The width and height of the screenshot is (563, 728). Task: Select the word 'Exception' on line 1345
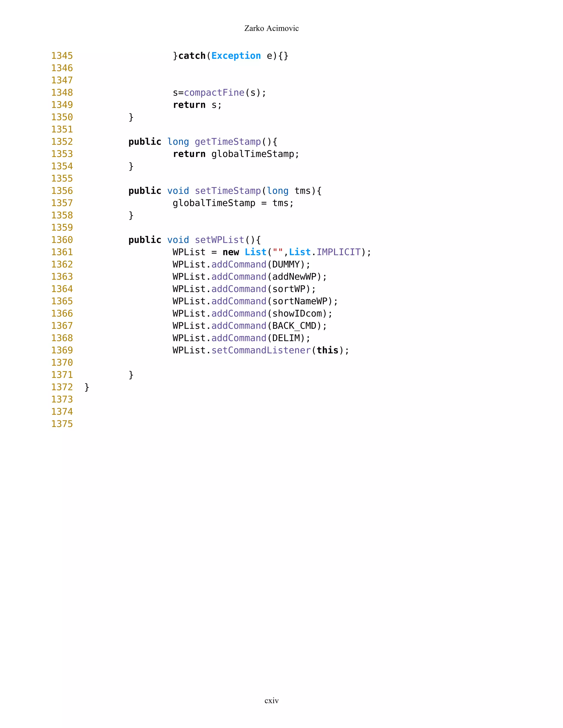[x=236, y=56]
